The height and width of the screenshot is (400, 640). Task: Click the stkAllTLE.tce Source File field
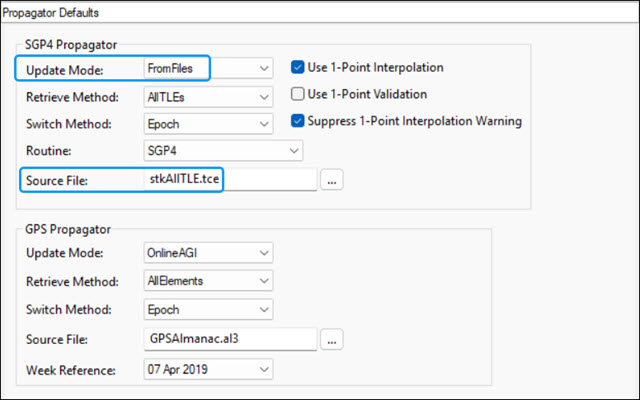point(228,180)
